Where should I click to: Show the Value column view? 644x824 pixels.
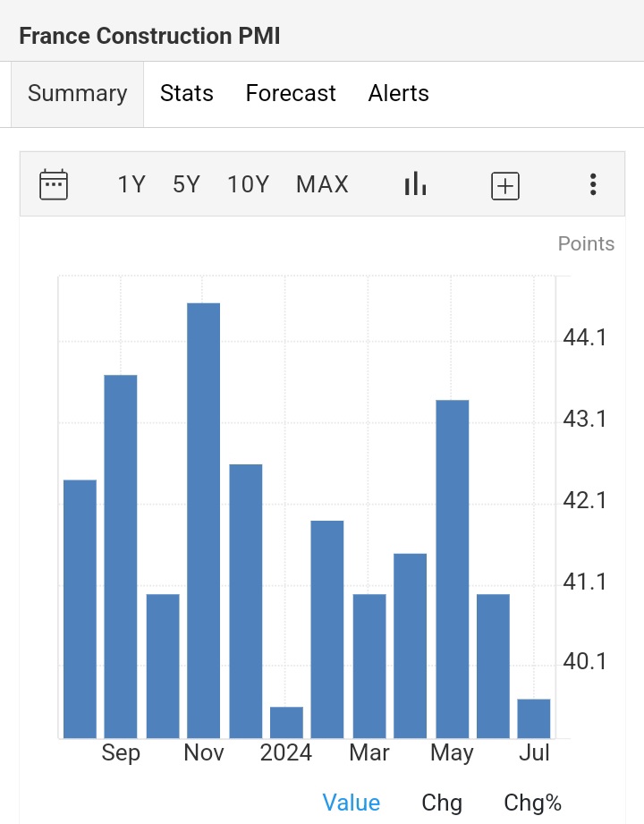(351, 803)
